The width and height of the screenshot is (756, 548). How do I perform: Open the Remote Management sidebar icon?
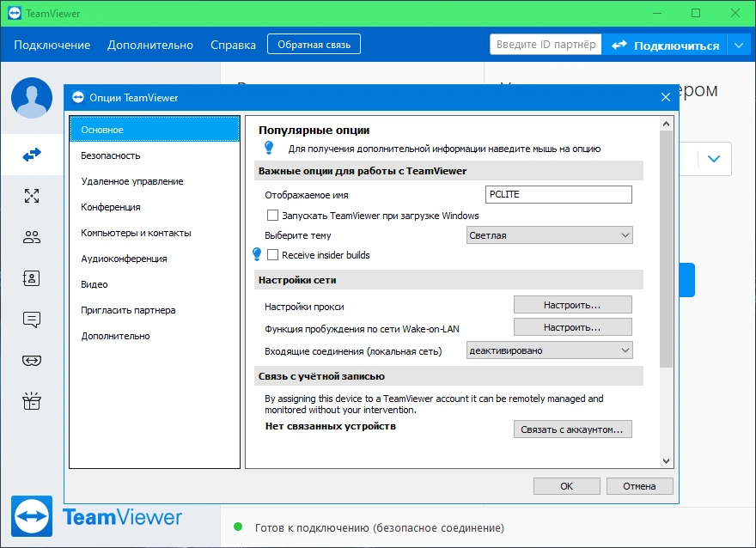pos(32,196)
